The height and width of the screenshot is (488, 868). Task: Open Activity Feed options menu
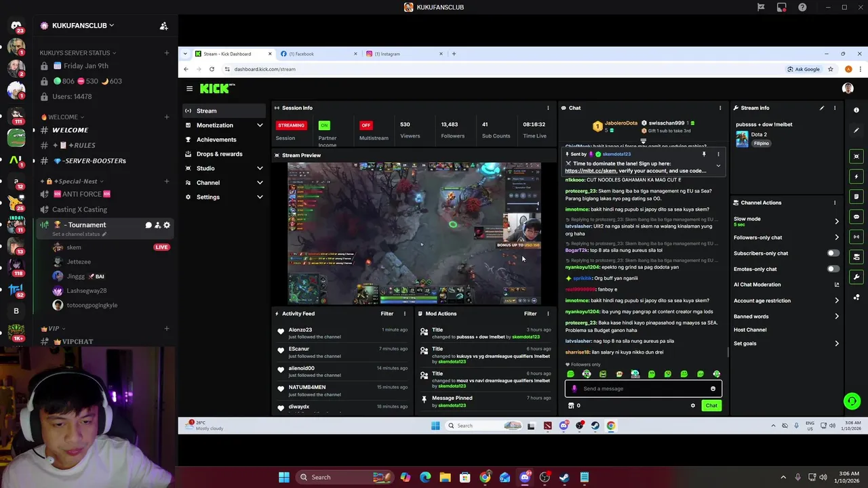pyautogui.click(x=405, y=314)
